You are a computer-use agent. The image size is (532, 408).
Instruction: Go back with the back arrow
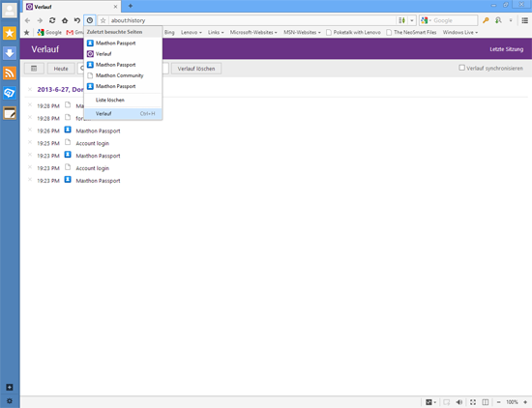[x=27, y=20]
